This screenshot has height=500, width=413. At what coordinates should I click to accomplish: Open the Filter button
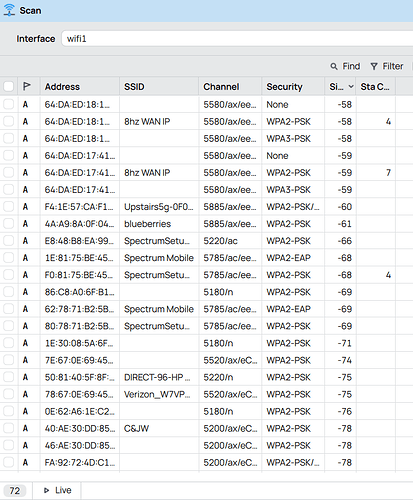click(387, 66)
